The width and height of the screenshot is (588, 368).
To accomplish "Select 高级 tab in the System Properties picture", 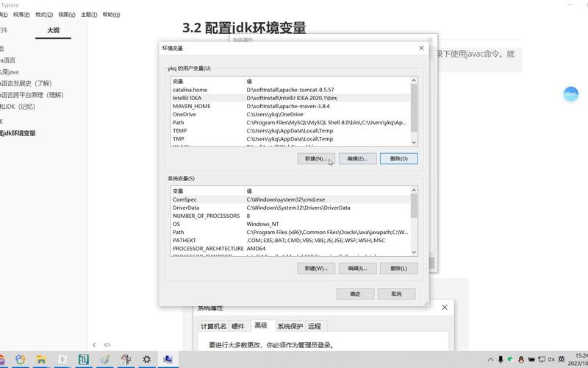I will point(261,325).
